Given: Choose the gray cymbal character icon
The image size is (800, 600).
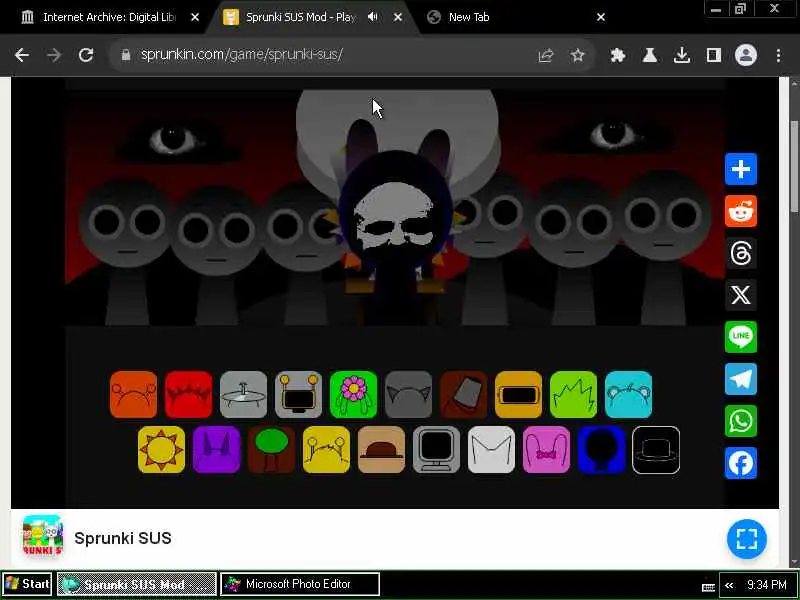Looking at the screenshot, I should (x=243, y=394).
